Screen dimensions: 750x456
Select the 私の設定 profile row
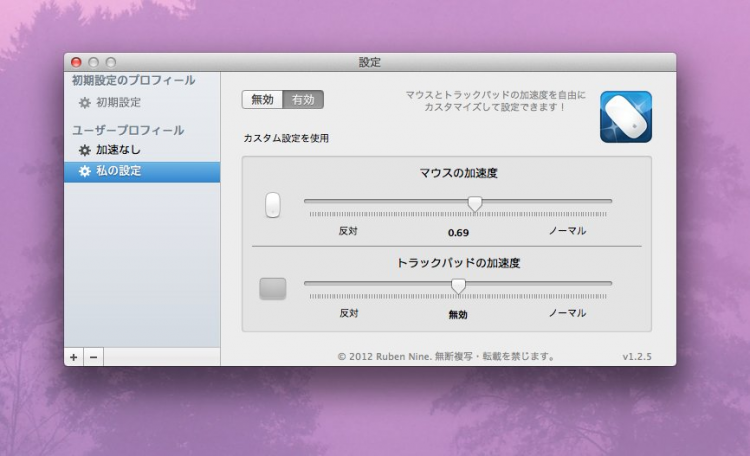(x=142, y=171)
